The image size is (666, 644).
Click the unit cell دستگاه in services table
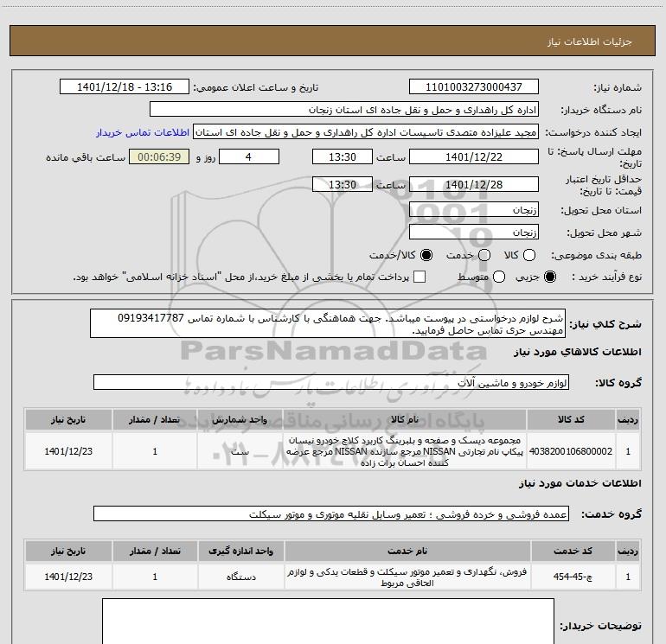tap(240, 577)
